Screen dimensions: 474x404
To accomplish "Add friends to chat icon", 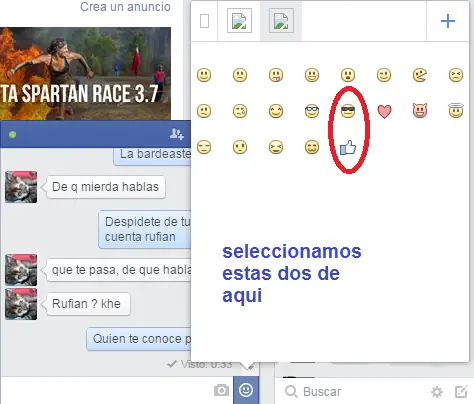I will tap(177, 134).
